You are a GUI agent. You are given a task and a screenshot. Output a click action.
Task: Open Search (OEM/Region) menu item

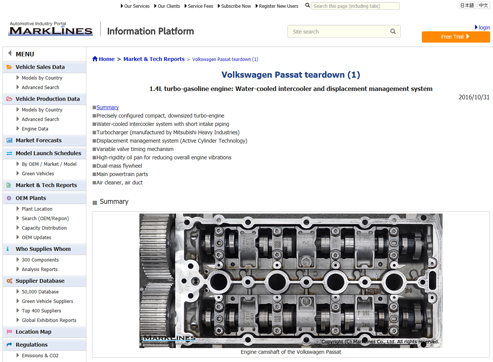[x=45, y=219]
